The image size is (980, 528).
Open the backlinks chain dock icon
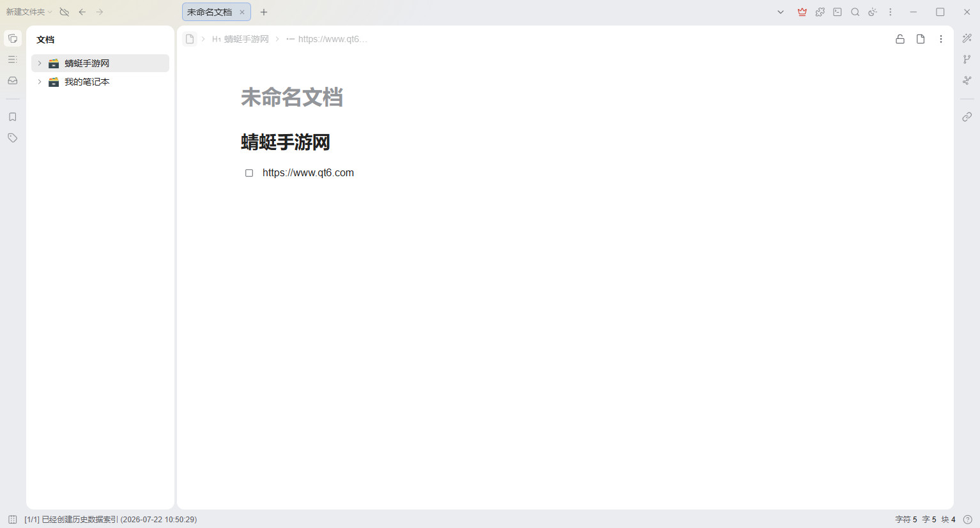(x=967, y=117)
